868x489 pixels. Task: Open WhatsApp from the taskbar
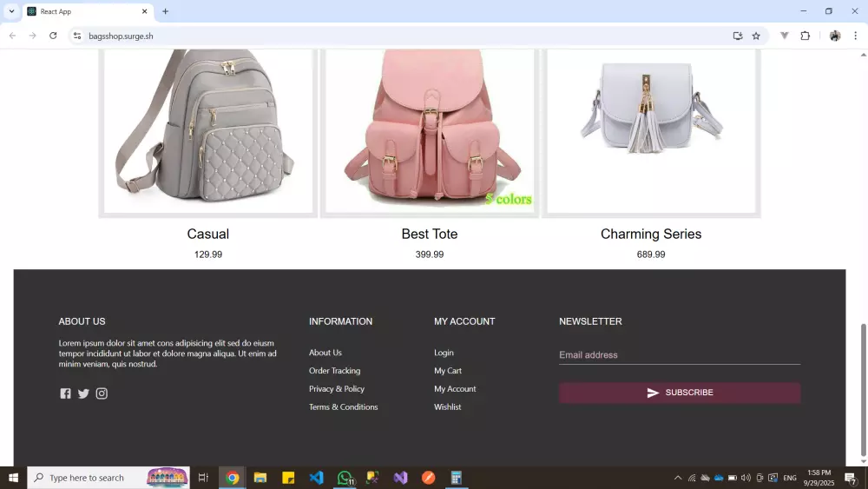(345, 478)
